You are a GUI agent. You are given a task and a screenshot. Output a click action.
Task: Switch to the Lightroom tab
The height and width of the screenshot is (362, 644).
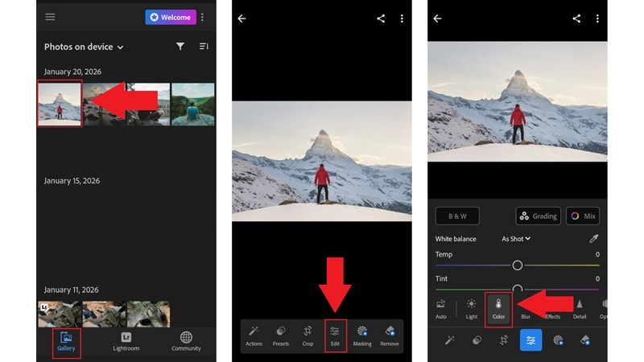point(126,343)
